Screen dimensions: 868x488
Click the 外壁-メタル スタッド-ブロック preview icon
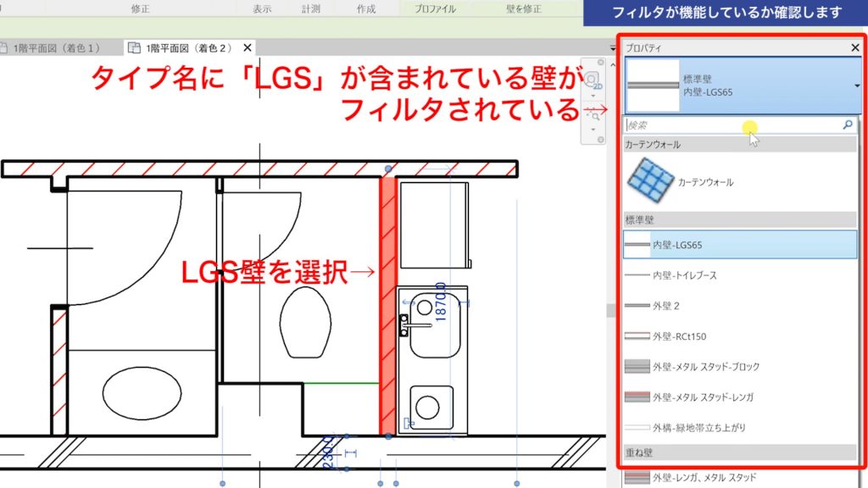(x=637, y=367)
